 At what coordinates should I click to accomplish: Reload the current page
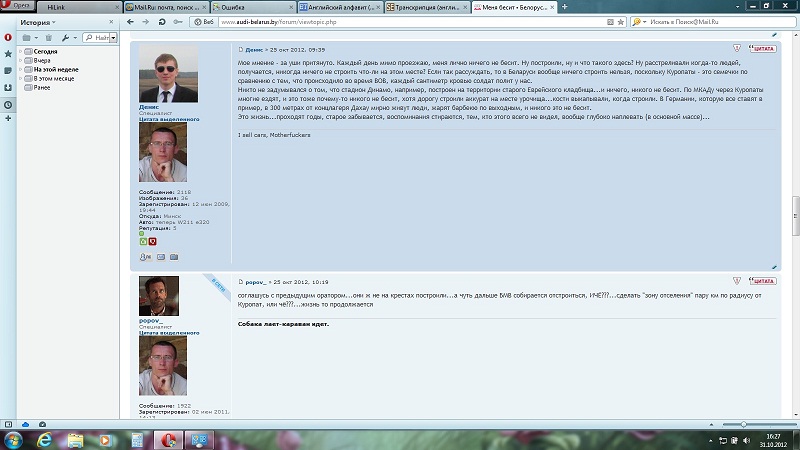[162, 22]
